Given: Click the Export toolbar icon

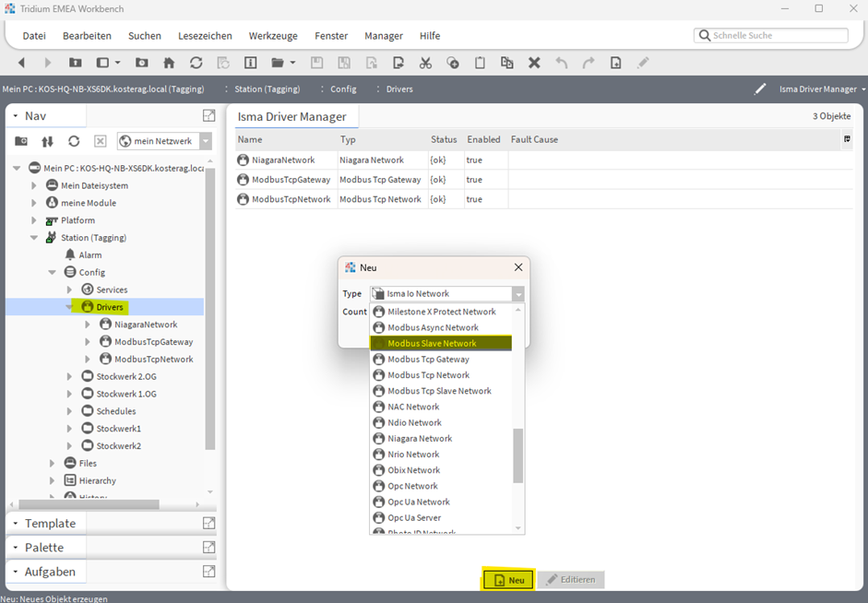Looking at the screenshot, I should pos(398,63).
